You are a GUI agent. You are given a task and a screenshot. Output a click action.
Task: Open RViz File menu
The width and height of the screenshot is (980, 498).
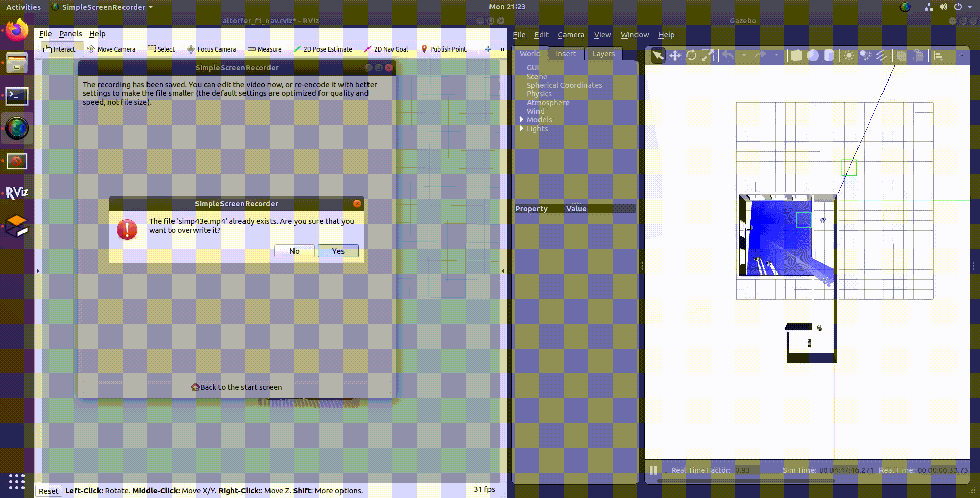point(45,34)
